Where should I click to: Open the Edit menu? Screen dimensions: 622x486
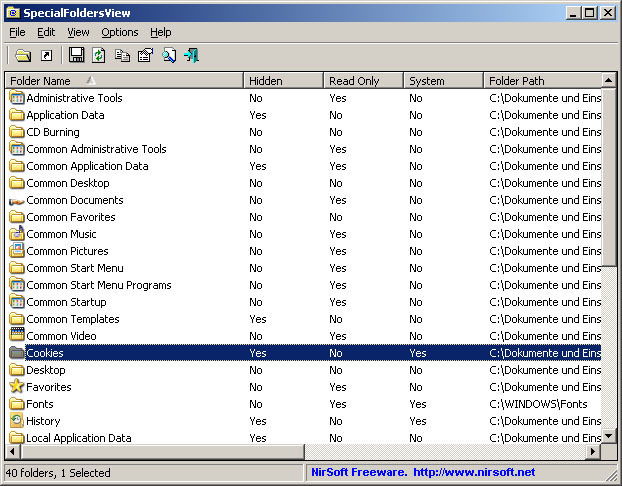46,32
